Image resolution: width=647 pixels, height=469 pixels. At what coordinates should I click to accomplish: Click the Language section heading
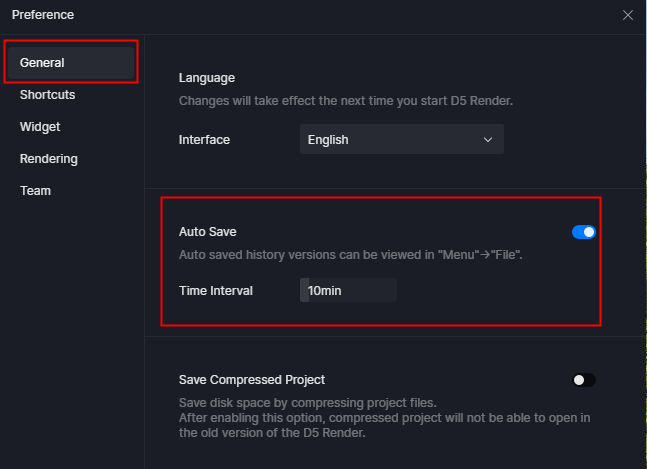[207, 78]
